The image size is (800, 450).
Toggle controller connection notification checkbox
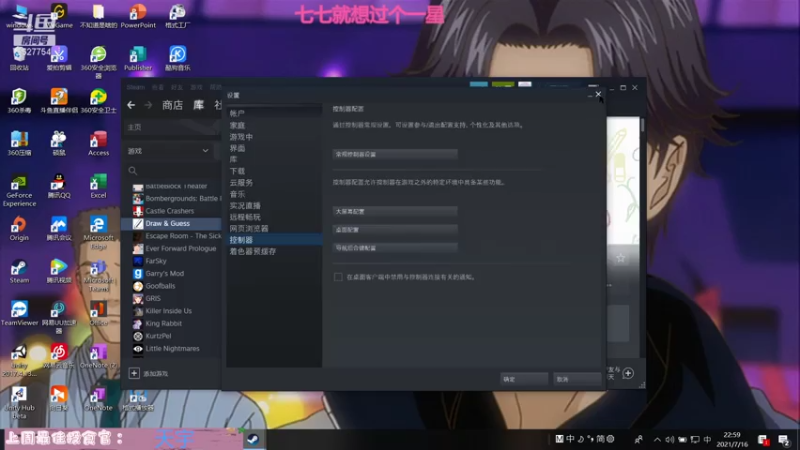click(338, 277)
